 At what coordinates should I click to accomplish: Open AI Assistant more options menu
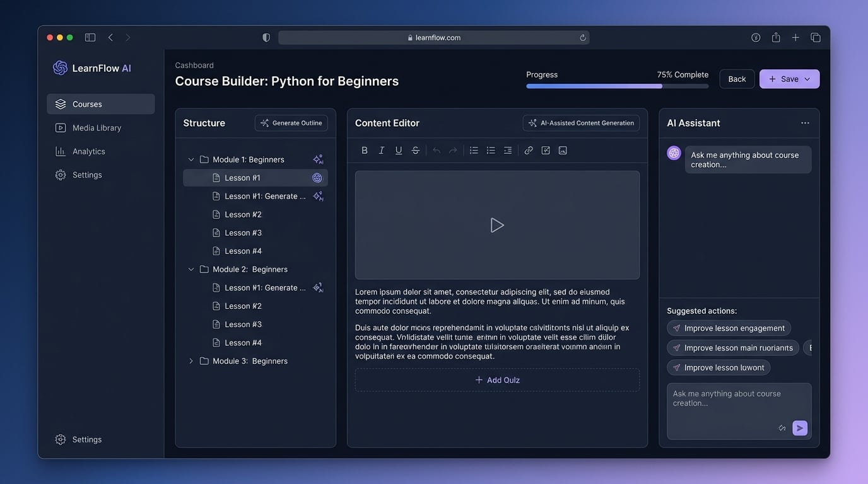point(805,123)
